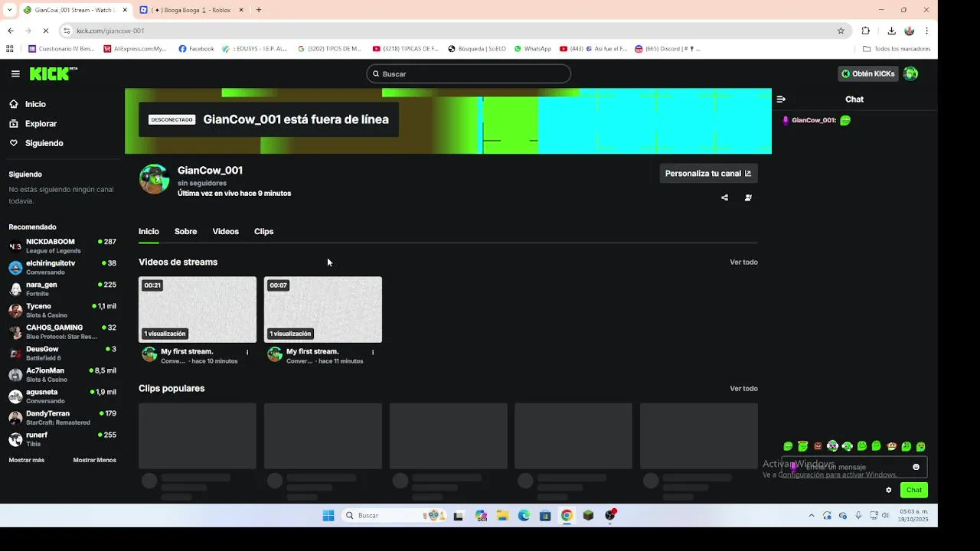Stop loading the page in Chrome
This screenshot has width=980, height=551.
coord(45,31)
